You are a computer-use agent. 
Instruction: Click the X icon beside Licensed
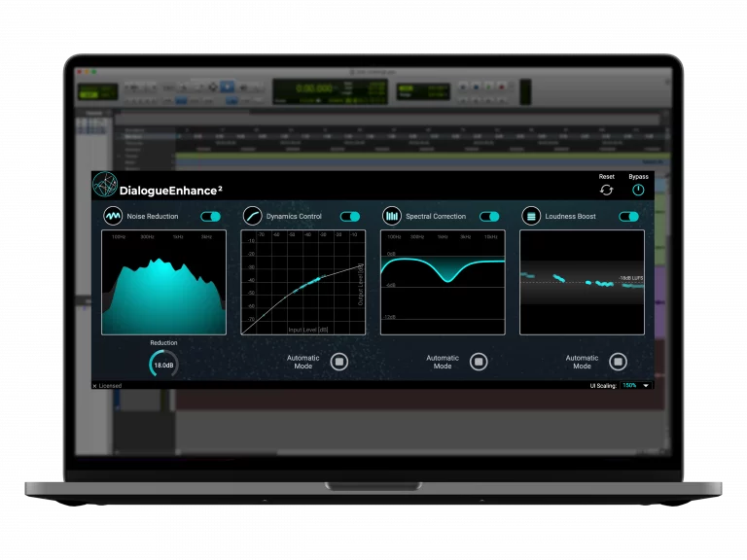[x=94, y=386]
